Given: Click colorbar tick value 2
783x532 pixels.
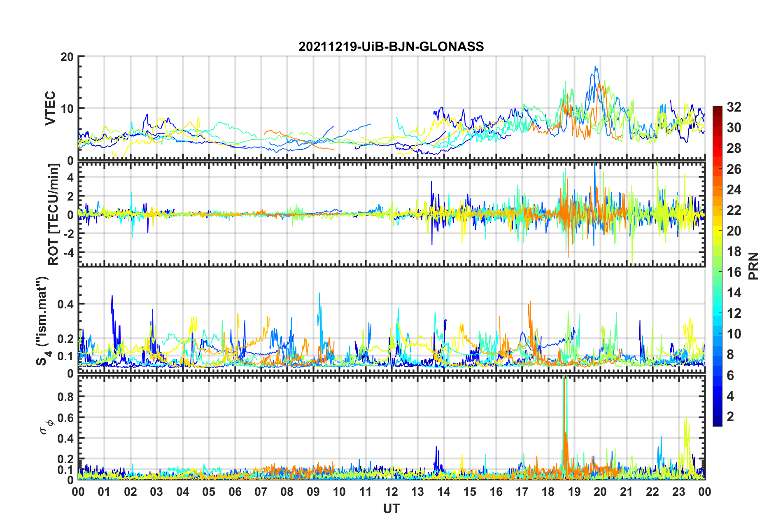Looking at the screenshot, I should coord(730,416).
